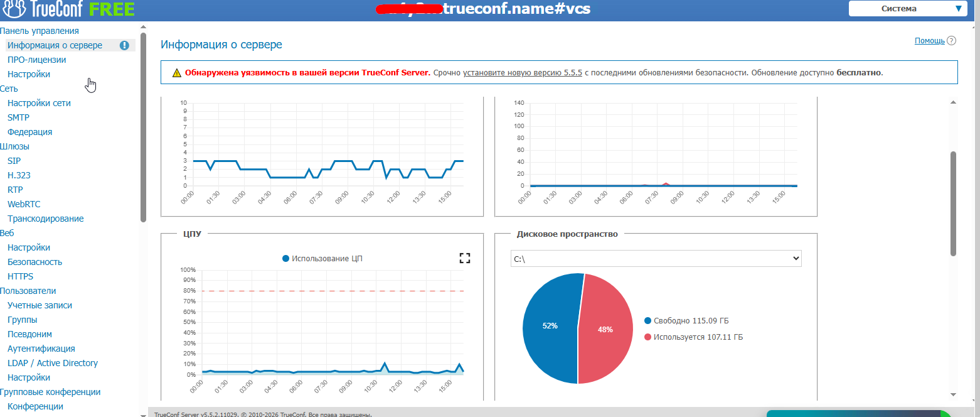Image resolution: width=980 pixels, height=417 pixels.
Task: Open Настройки under Панель управления
Action: click(29, 74)
